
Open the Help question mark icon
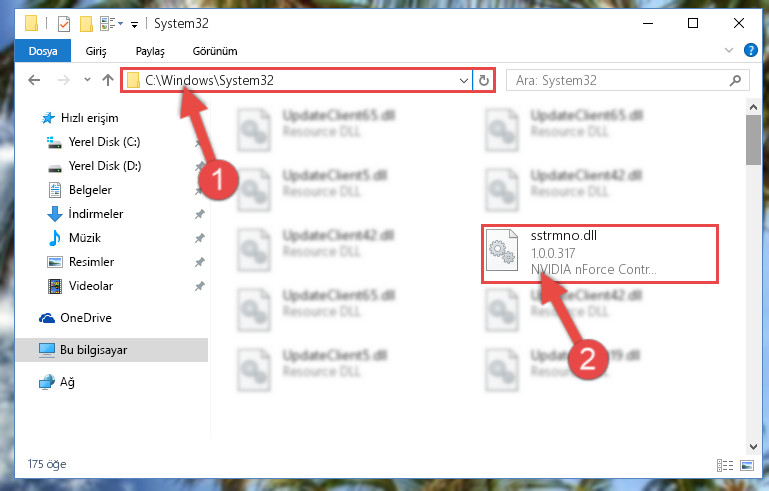[750, 50]
